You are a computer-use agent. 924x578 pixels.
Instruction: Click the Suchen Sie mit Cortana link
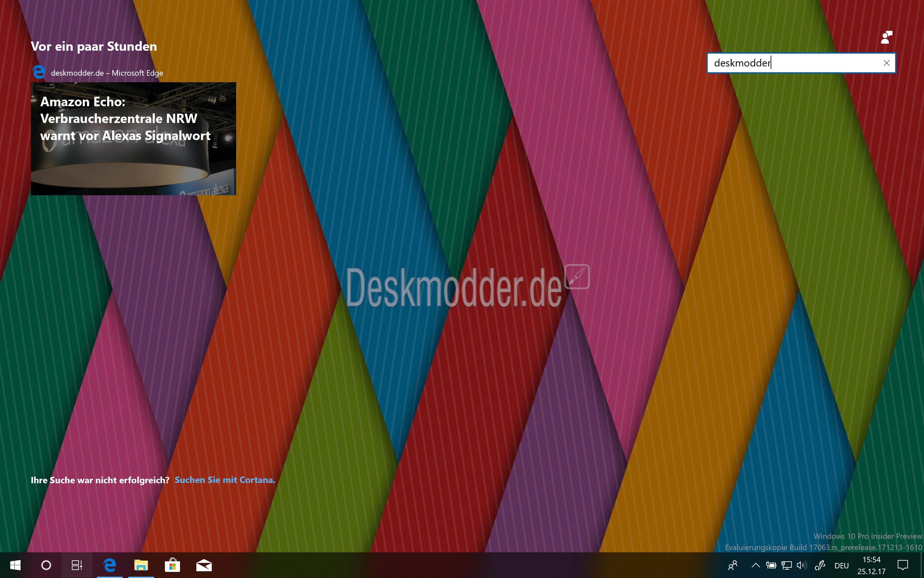pos(225,480)
